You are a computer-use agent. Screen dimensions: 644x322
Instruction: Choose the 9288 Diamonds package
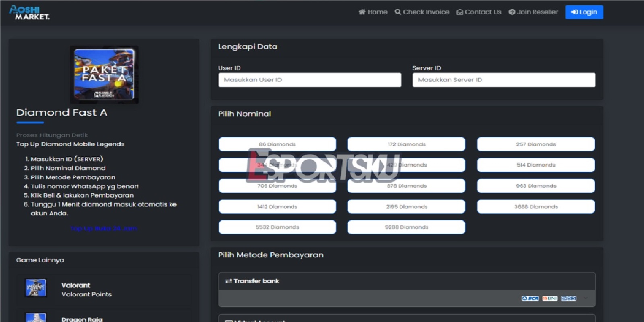(x=406, y=227)
